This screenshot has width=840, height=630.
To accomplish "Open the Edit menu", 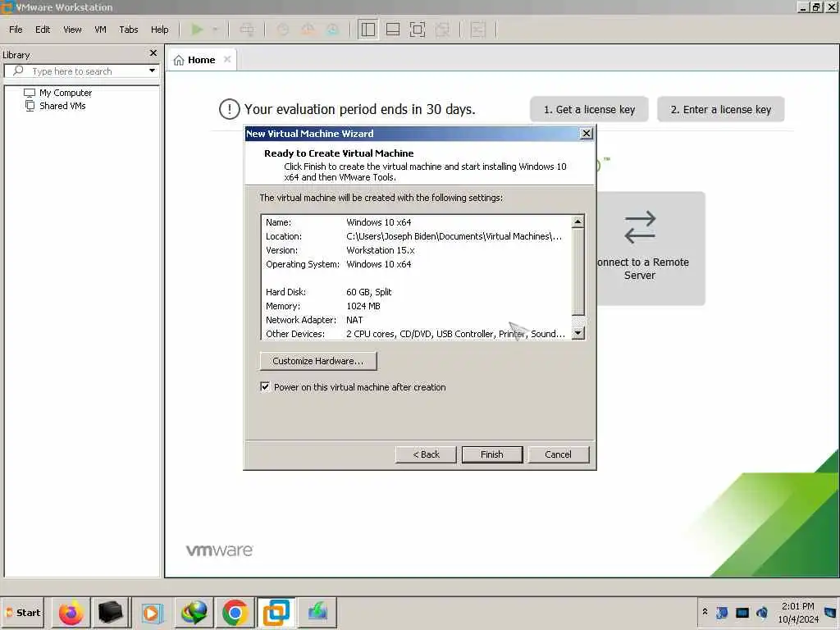I will click(x=43, y=30).
